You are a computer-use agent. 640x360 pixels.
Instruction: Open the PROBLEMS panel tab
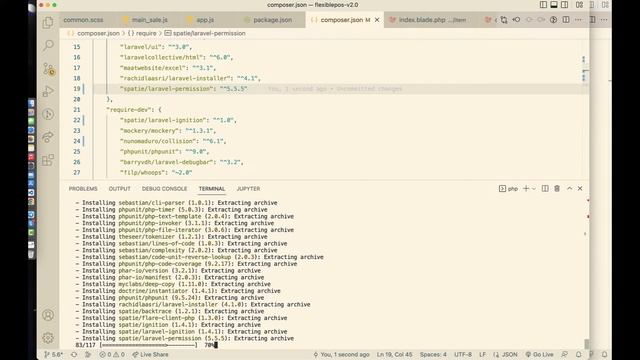coord(83,189)
